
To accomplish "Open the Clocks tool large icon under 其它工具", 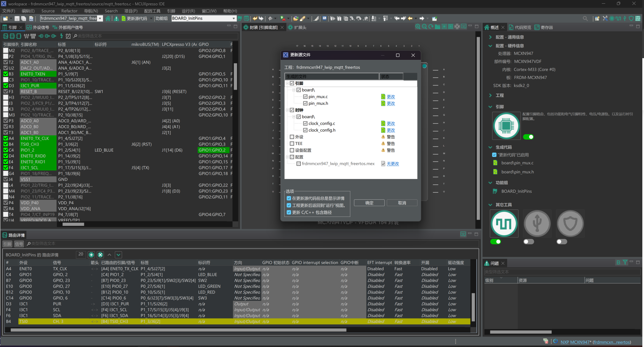I will coord(504,224).
